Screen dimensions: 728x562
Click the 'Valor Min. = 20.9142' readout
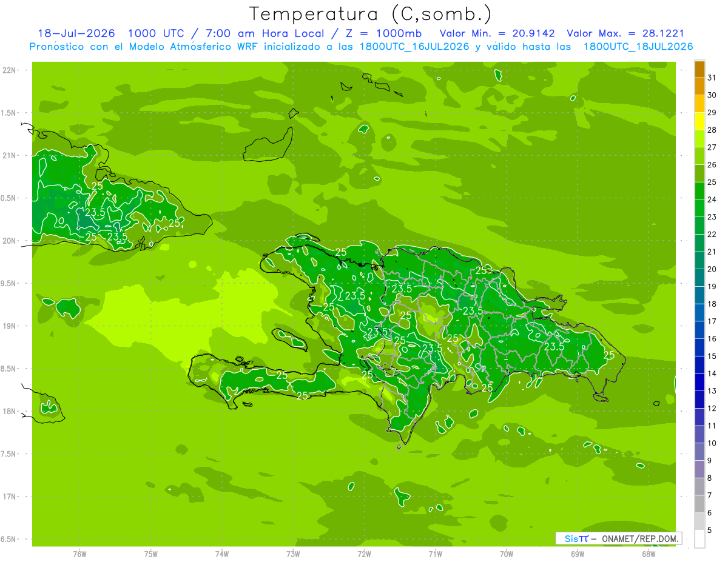[497, 33]
